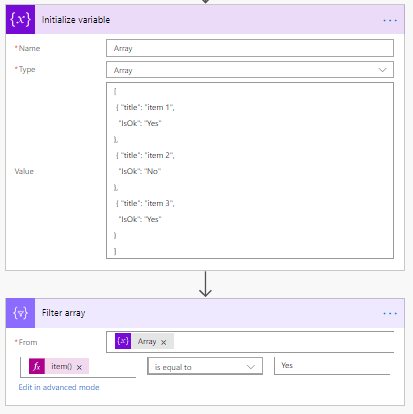The width and height of the screenshot is (413, 414).
Task: Click the variable icon in the Array token
Action: tap(123, 341)
